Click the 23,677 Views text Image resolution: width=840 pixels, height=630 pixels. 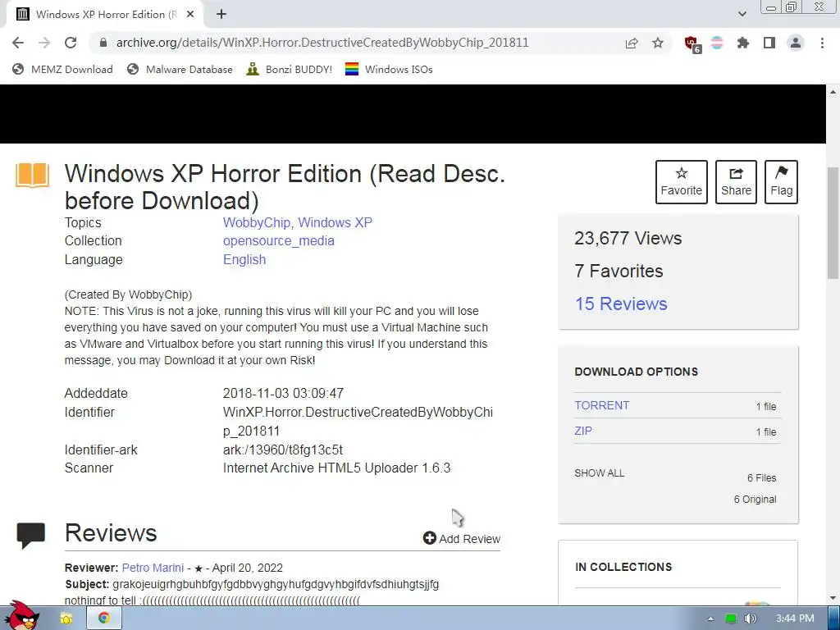tap(628, 239)
